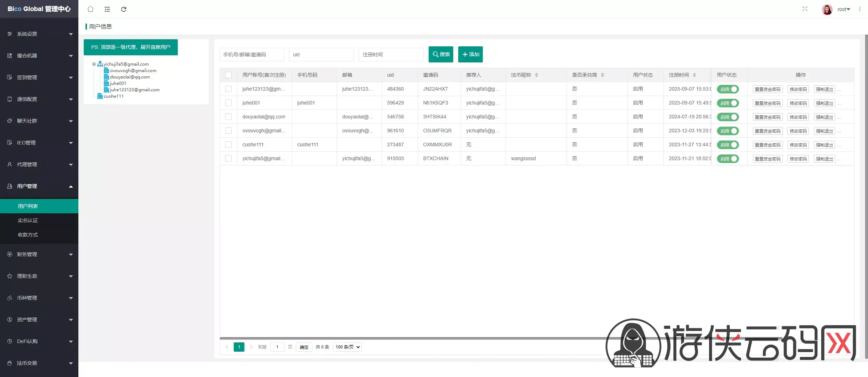Check the box for cuohe111 row
The width and height of the screenshot is (868, 377).
[x=228, y=144]
